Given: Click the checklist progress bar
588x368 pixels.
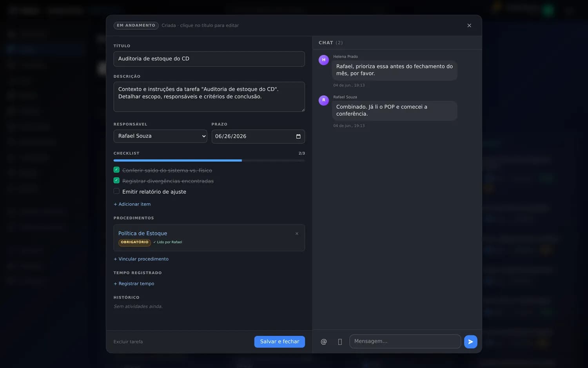Looking at the screenshot, I should (209, 160).
